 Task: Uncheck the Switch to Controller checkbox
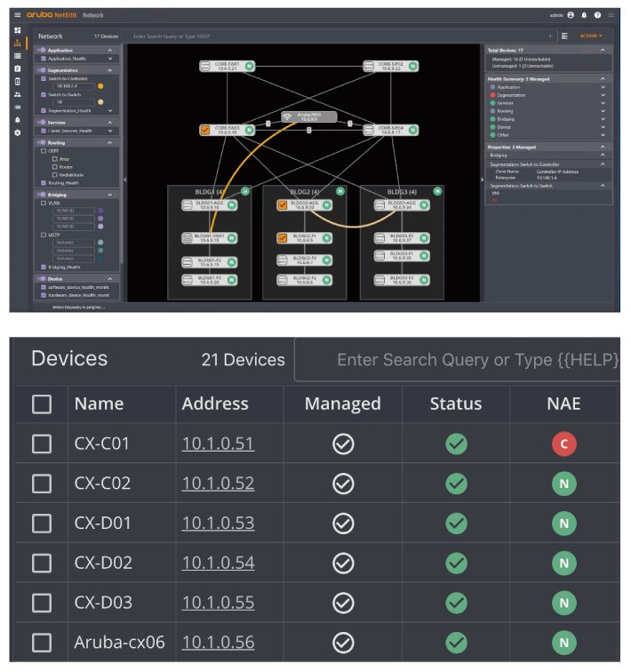coord(44,78)
